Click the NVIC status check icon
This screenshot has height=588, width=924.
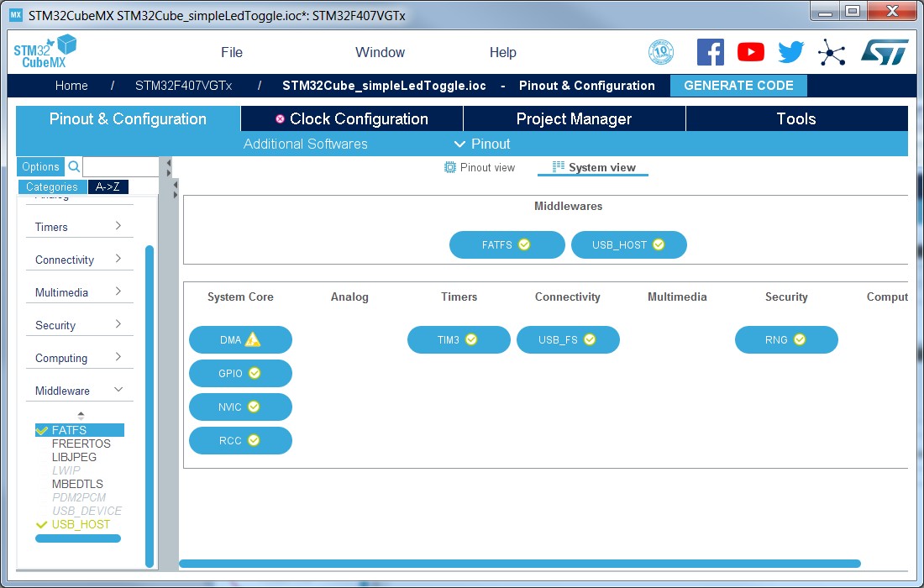click(x=254, y=407)
